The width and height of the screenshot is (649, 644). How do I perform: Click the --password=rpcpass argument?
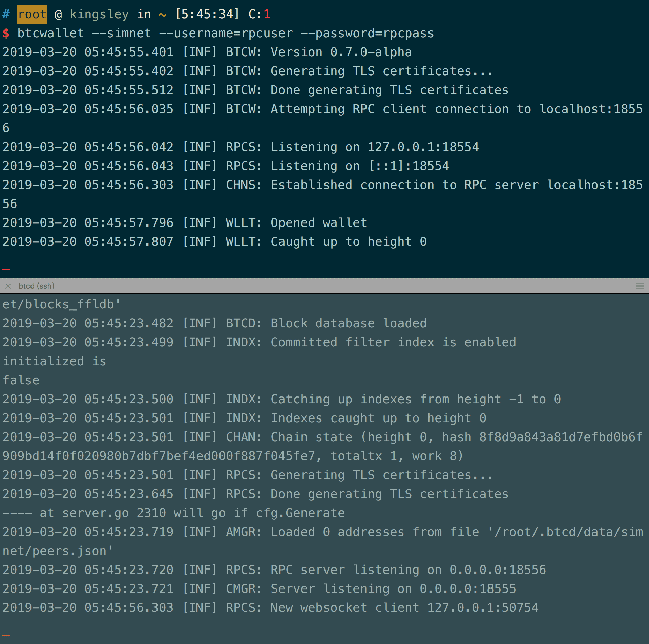[x=367, y=33]
